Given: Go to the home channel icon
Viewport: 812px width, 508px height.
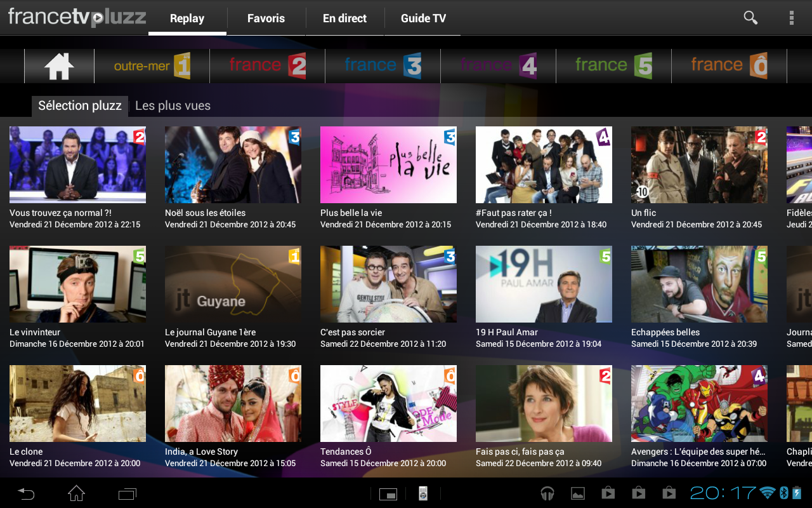Looking at the screenshot, I should click(59, 66).
